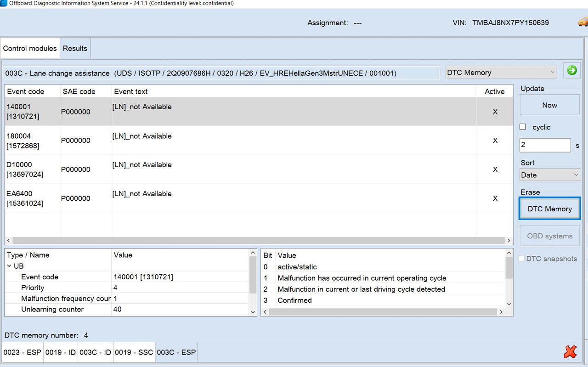This screenshot has width=588, height=367.
Task: Click the Bit panel horizontal scrollbar
Action: click(x=383, y=312)
